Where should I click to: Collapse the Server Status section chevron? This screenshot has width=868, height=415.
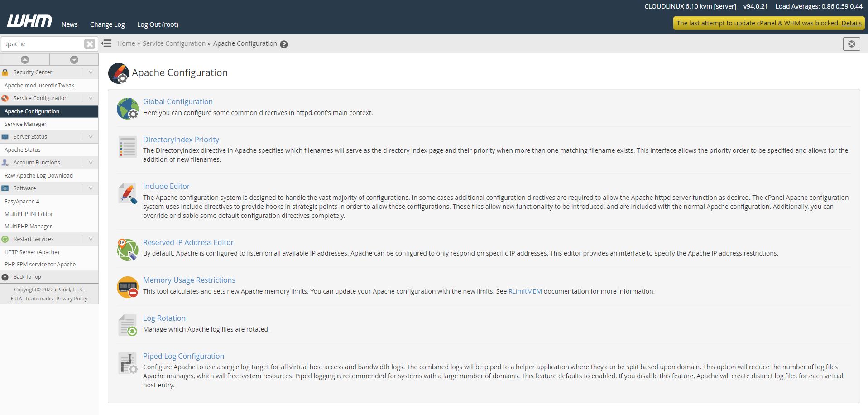pos(91,137)
